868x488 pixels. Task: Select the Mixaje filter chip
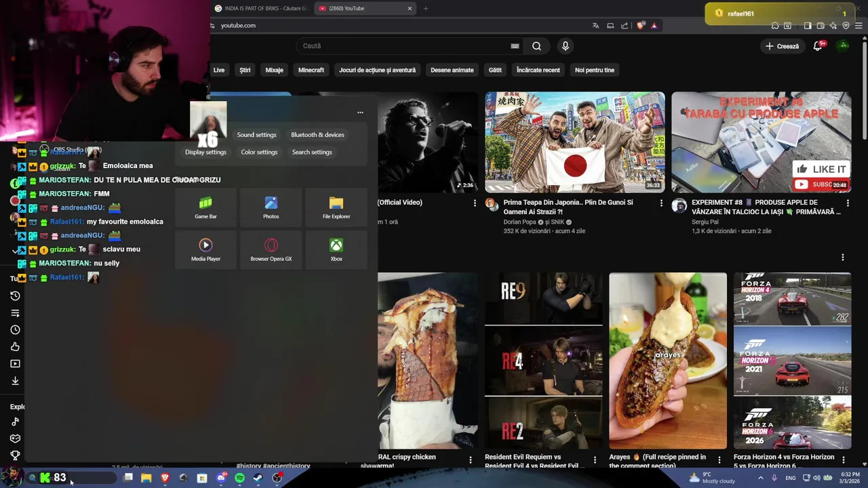coord(274,70)
